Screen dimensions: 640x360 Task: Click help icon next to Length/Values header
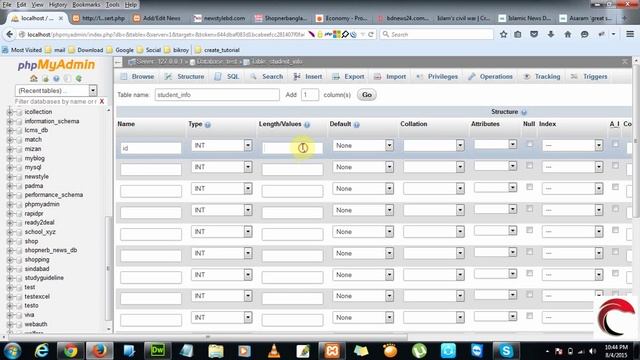click(307, 124)
